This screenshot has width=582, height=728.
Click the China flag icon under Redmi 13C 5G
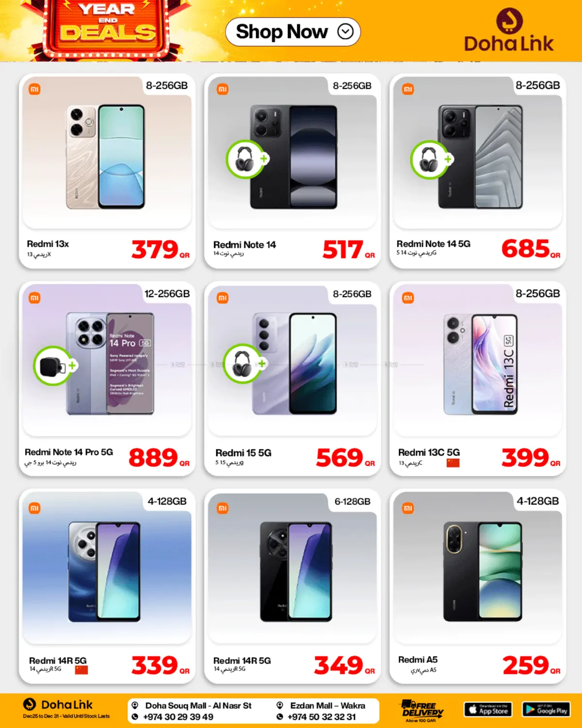point(453,463)
